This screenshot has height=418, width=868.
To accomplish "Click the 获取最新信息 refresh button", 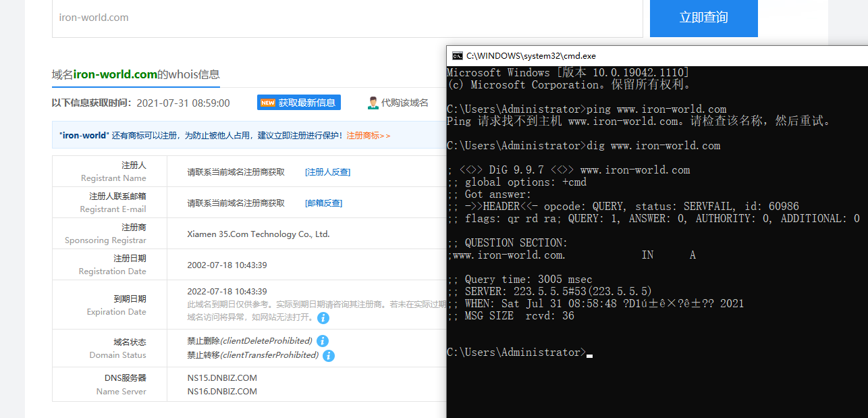I will [306, 103].
